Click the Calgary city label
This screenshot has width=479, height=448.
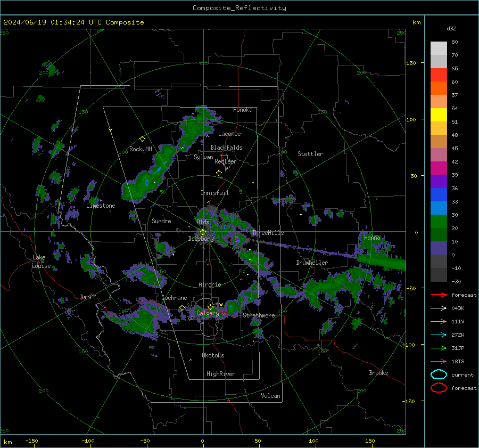[x=208, y=313]
